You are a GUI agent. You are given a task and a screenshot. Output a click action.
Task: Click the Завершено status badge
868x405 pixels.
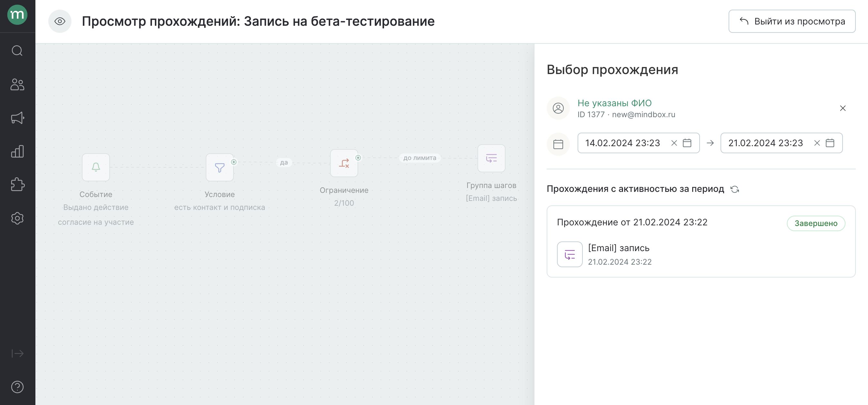816,223
